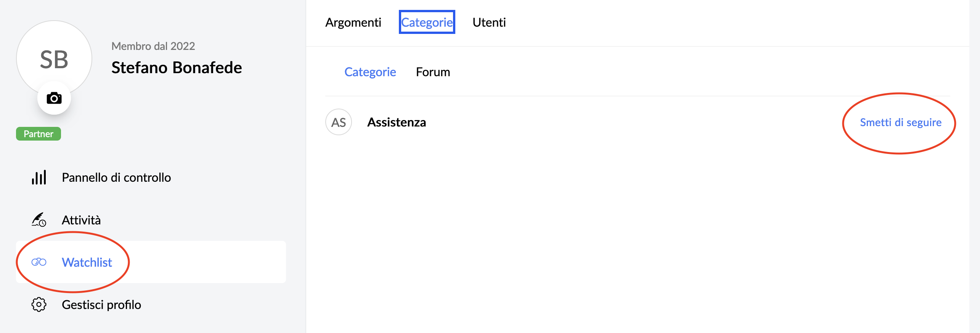The height and width of the screenshot is (333, 980).
Task: Click the Watchlist binoculars icon
Action: (39, 262)
